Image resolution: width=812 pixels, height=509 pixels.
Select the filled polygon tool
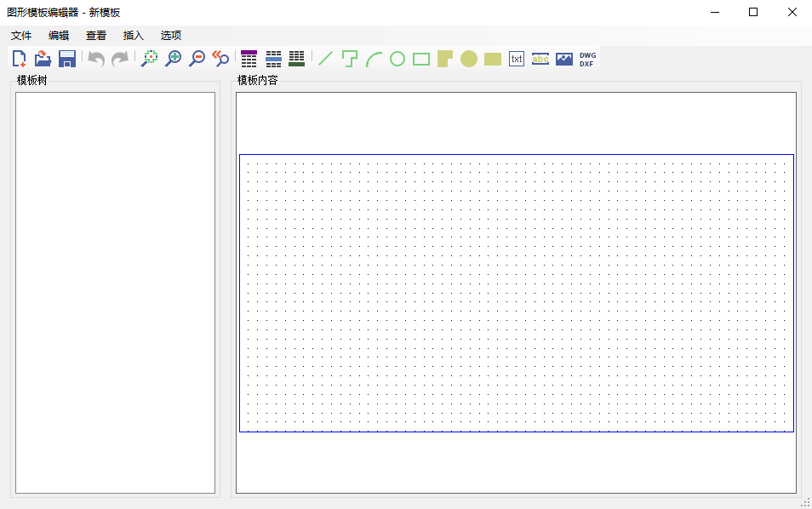(445, 59)
